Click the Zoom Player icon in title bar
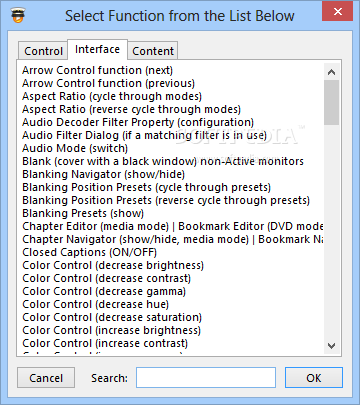Viewport: 360px width, 405px height. click(18, 16)
